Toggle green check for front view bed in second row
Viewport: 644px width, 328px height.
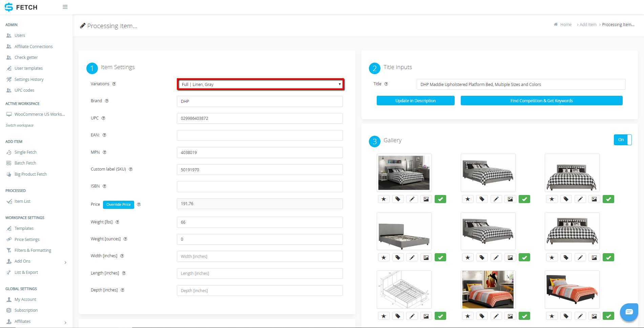[608, 258]
